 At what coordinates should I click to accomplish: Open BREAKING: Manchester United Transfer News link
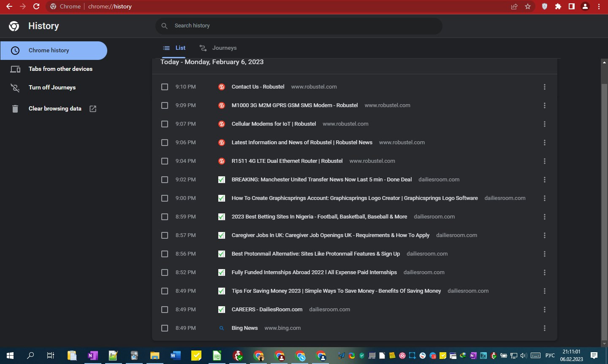click(x=322, y=180)
